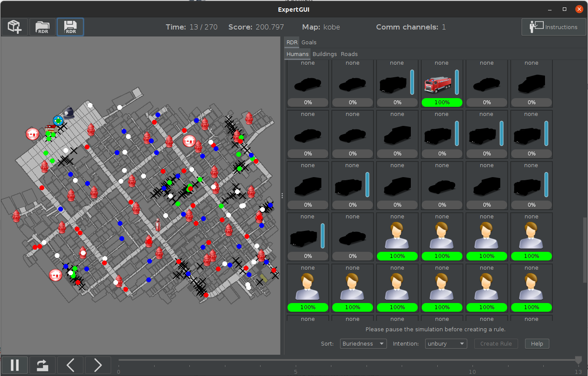Image resolution: width=588 pixels, height=376 pixels.
Task: Click the blue ambulance centre icon on map
Action: pos(58,120)
